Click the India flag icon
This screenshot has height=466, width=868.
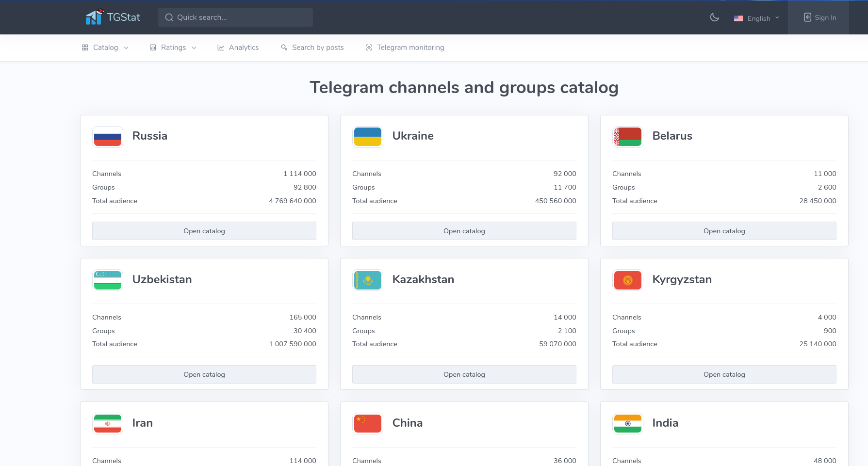pyautogui.click(x=627, y=423)
